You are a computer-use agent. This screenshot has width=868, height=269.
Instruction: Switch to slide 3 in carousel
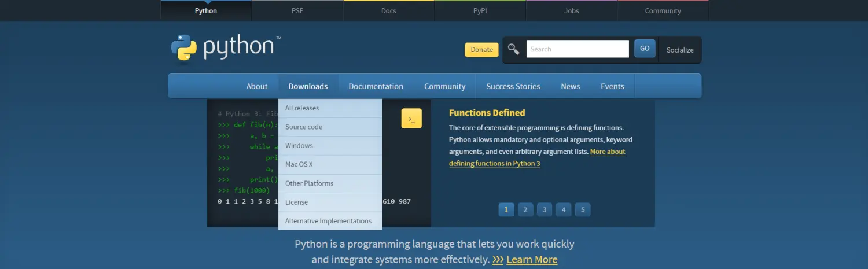click(x=544, y=209)
